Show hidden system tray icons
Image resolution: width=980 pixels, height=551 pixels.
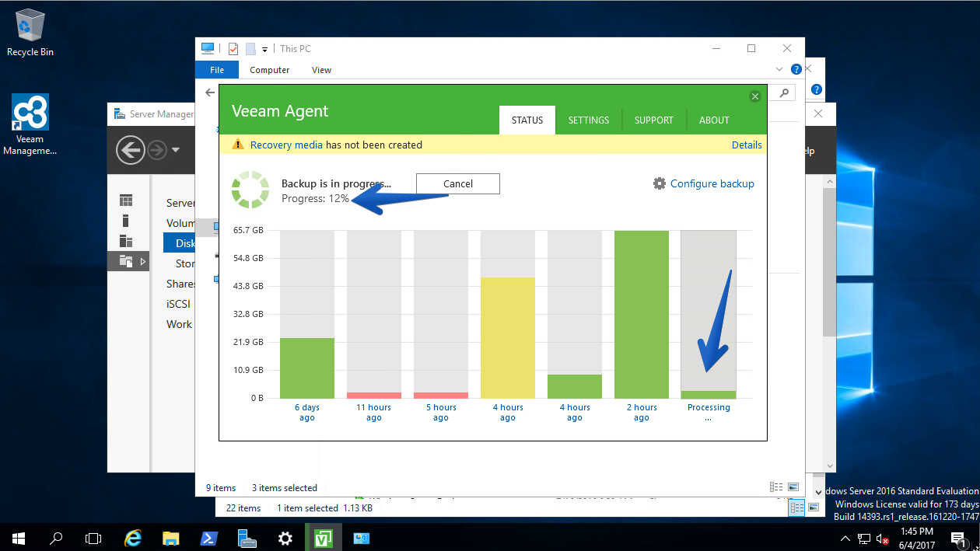point(846,538)
